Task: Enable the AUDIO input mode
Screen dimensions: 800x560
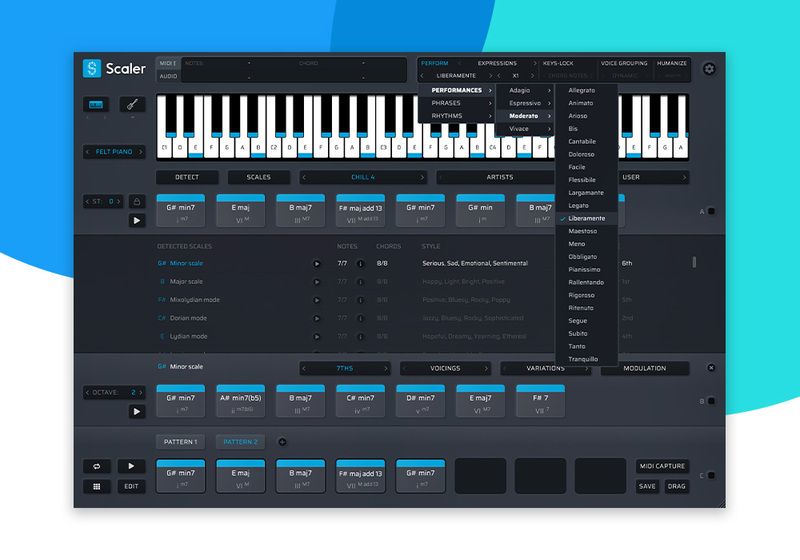Action: pos(168,76)
